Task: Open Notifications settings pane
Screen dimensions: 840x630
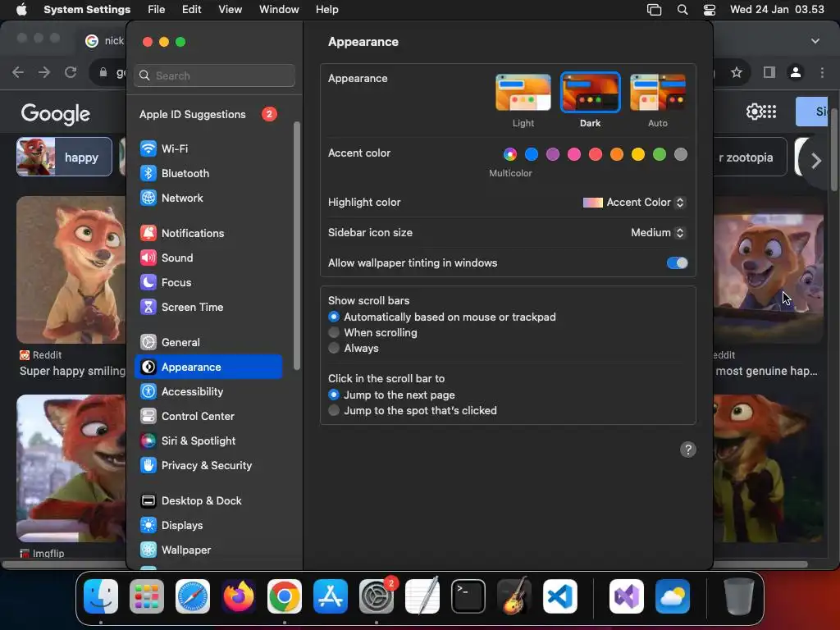Action: point(208,233)
